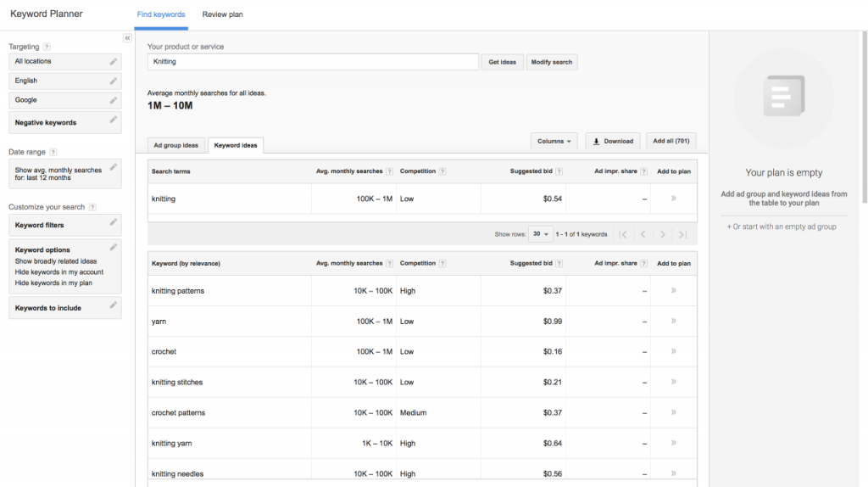Open Keywords to include setting
The width and height of the screenshot is (868, 487).
65,307
